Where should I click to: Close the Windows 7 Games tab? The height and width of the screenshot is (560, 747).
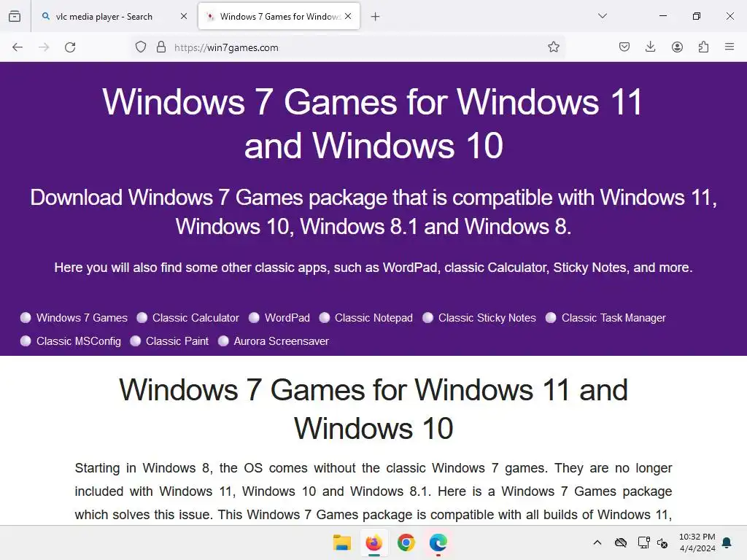[x=348, y=16]
